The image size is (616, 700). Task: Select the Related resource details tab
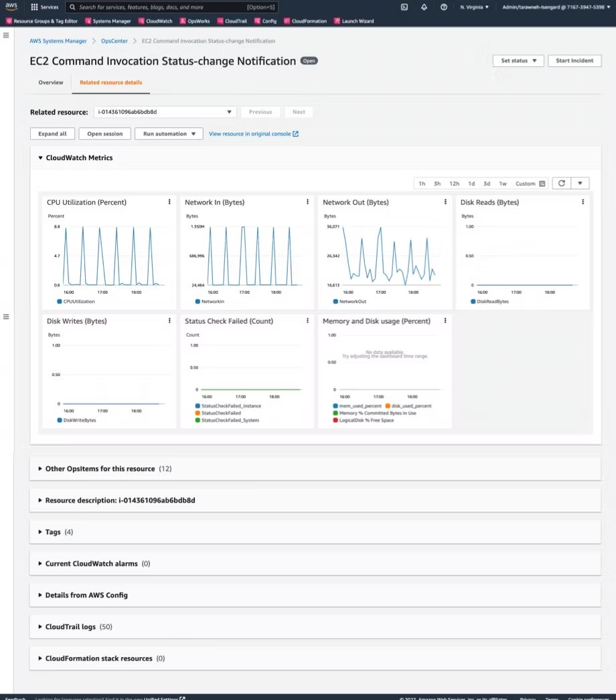click(110, 82)
